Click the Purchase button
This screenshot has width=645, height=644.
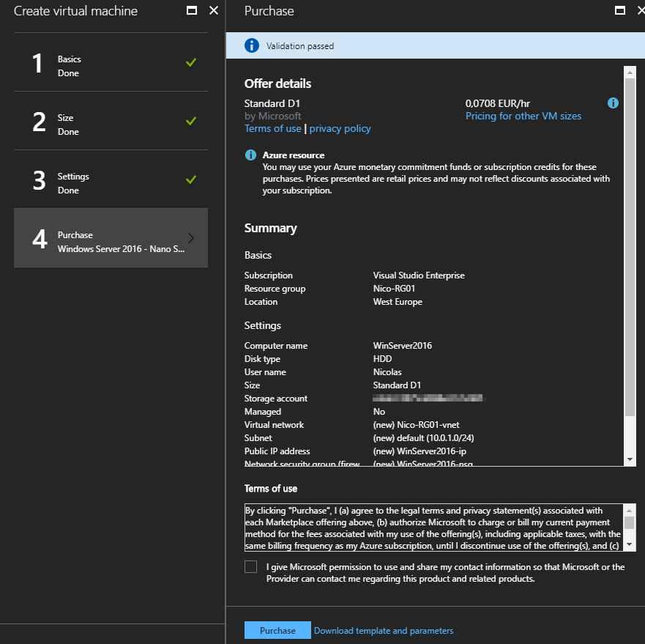(x=277, y=630)
